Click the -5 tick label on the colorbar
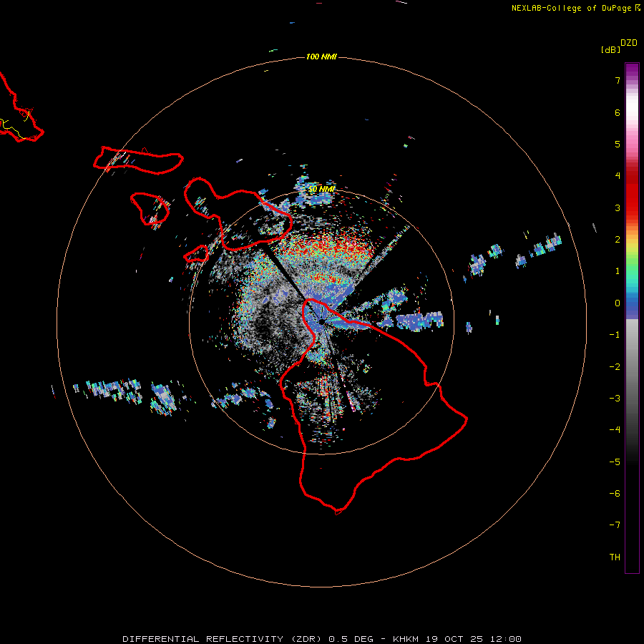This screenshot has width=644, height=644. click(615, 462)
